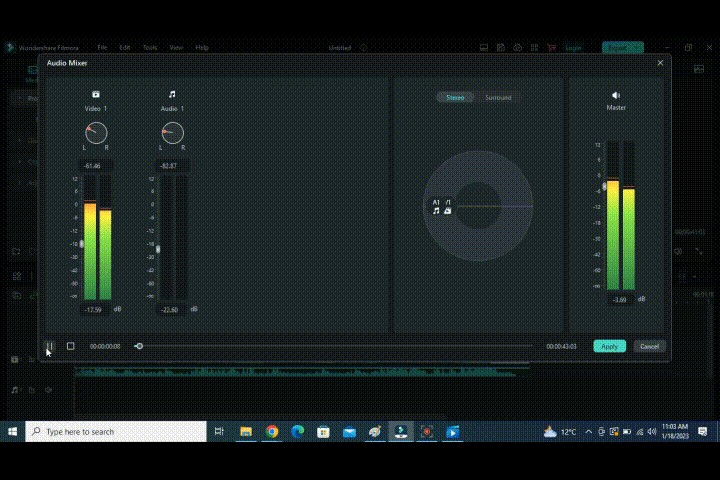Open the Mail app from the taskbar
The height and width of the screenshot is (480, 720).
point(349,432)
